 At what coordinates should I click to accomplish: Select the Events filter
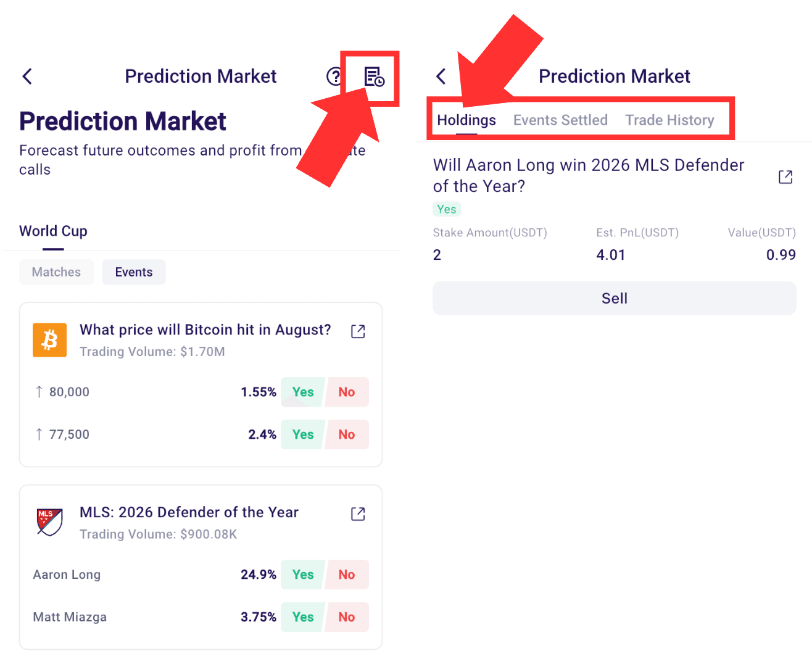pos(134,272)
